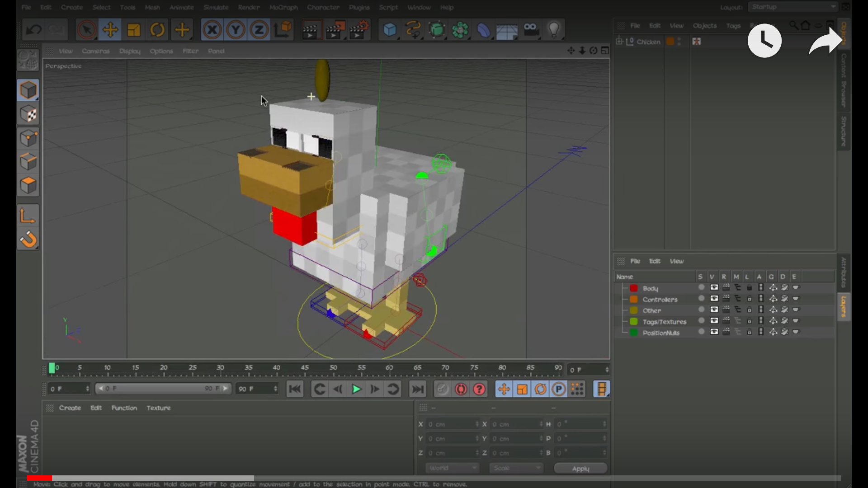The height and width of the screenshot is (488, 868).
Task: Toggle Body layer view visibility
Action: 714,287
